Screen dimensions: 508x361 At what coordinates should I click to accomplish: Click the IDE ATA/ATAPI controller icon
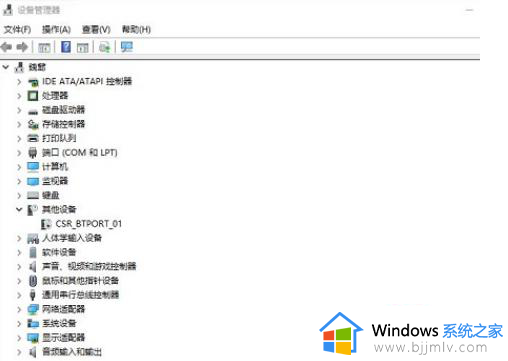[x=33, y=82]
